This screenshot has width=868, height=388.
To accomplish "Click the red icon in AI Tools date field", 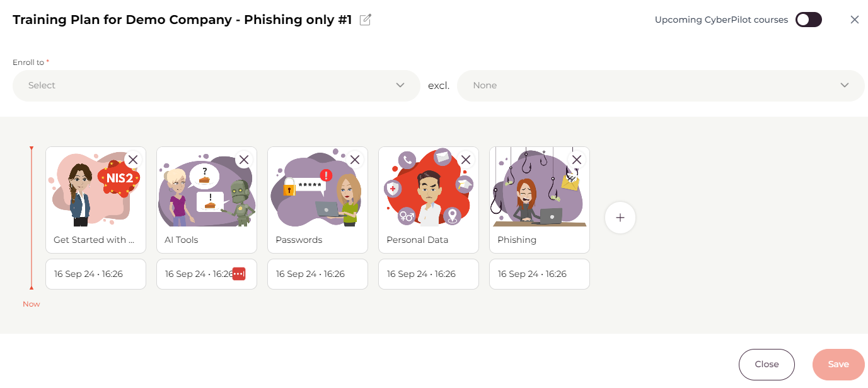I will [239, 274].
